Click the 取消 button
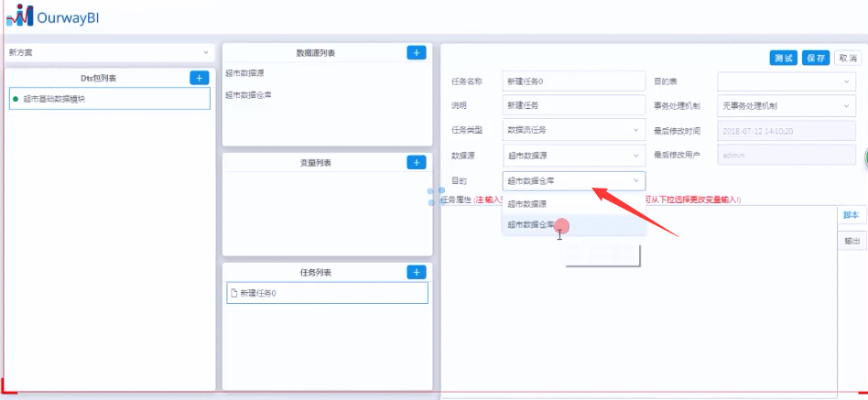Screen dimensions: 868x400 [x=848, y=58]
